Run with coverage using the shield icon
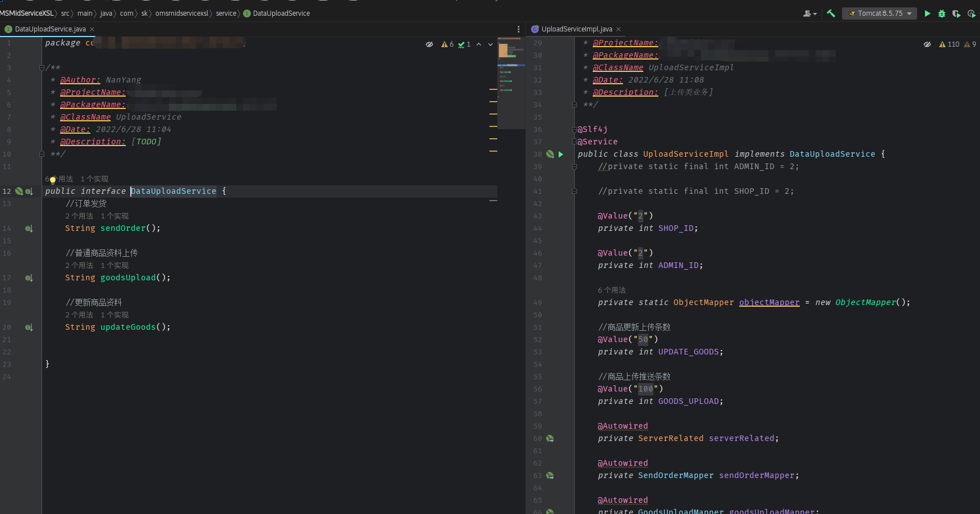Image resolution: width=980 pixels, height=514 pixels. coord(956,13)
